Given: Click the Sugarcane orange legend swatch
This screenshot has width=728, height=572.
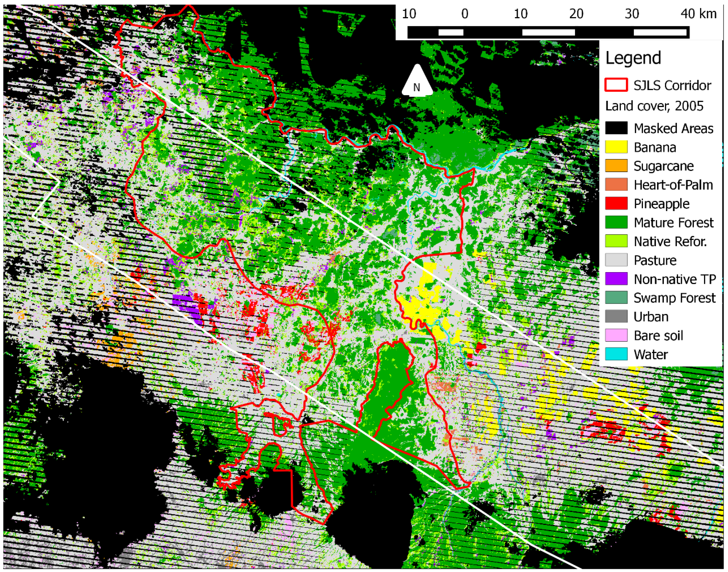Looking at the screenshot, I should pyautogui.click(x=616, y=166).
